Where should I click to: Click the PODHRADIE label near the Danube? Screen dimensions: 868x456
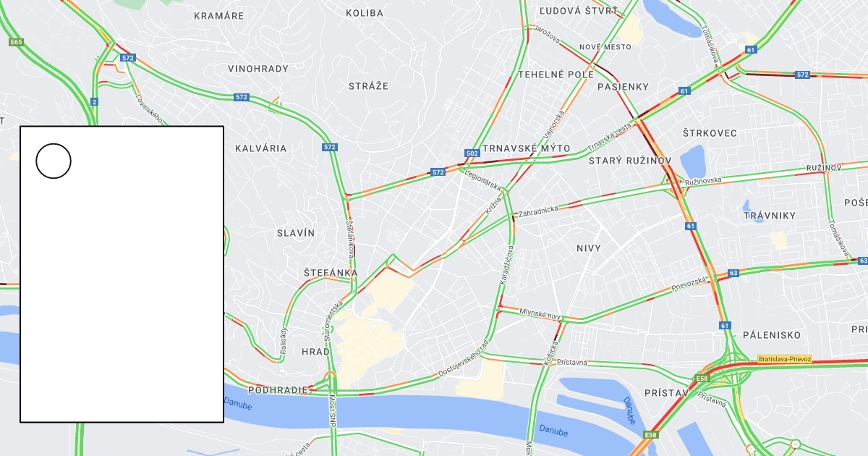(278, 389)
